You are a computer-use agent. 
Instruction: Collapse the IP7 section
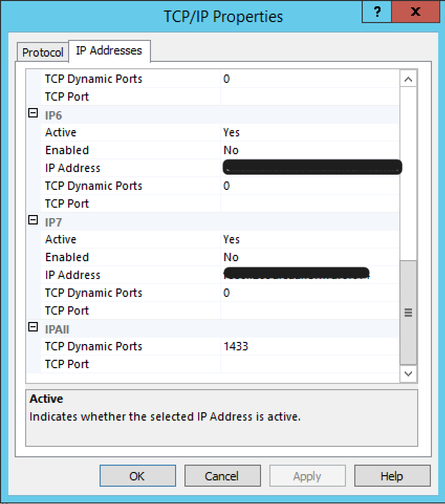tap(33, 221)
